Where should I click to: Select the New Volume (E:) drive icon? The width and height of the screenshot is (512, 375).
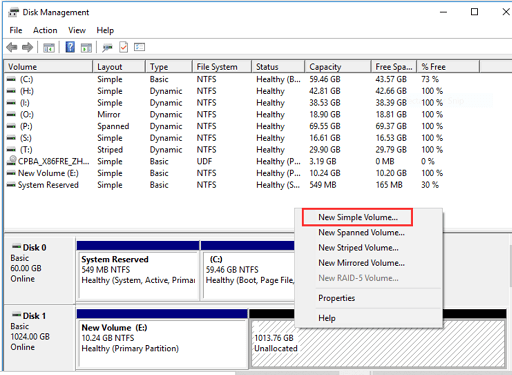(x=11, y=173)
